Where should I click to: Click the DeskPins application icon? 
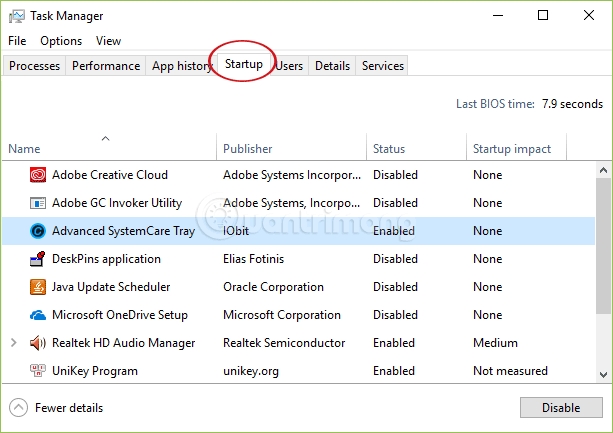click(38, 259)
